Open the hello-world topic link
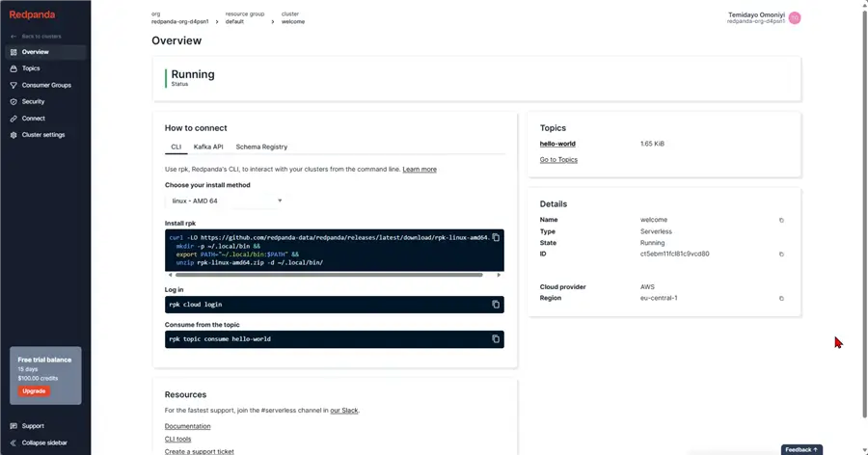 tap(557, 144)
